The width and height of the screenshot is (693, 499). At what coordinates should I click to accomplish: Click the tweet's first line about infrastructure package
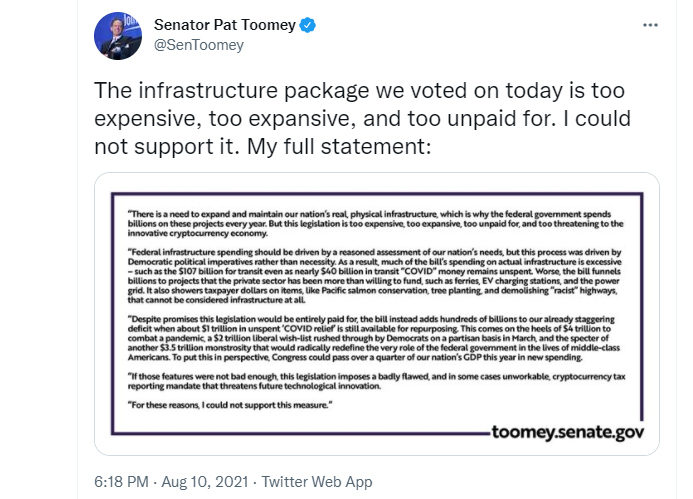[359, 91]
